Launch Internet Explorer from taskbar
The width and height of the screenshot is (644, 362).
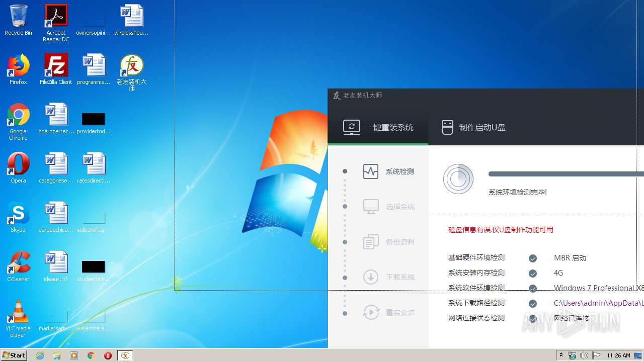point(40,355)
